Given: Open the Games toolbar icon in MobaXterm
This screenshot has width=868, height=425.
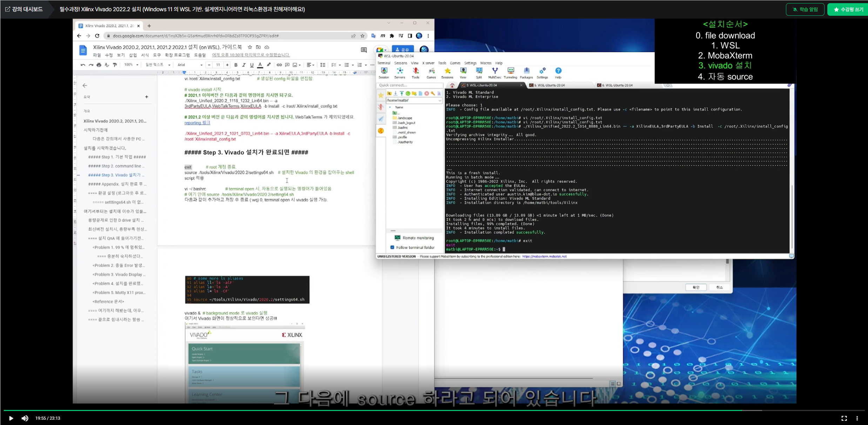Looking at the screenshot, I should point(431,73).
